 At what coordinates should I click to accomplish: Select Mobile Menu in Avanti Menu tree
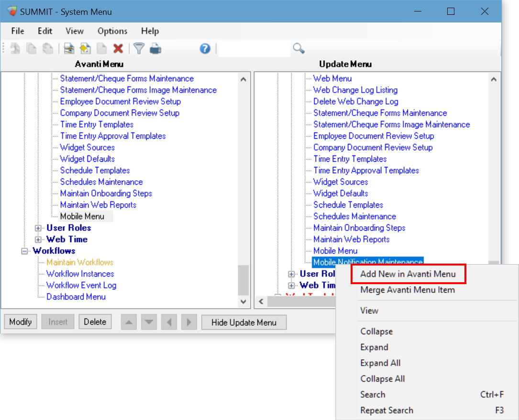point(82,216)
